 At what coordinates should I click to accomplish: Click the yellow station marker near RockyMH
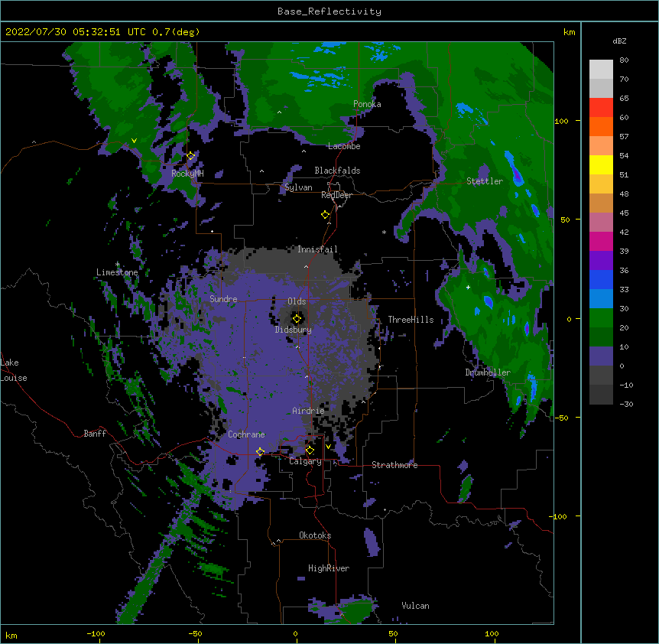coord(191,155)
